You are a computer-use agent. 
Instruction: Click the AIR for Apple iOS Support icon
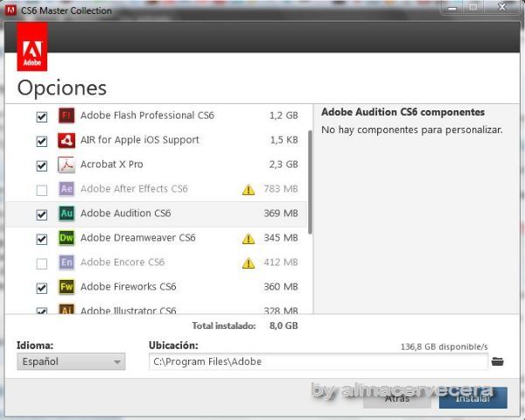(x=66, y=140)
